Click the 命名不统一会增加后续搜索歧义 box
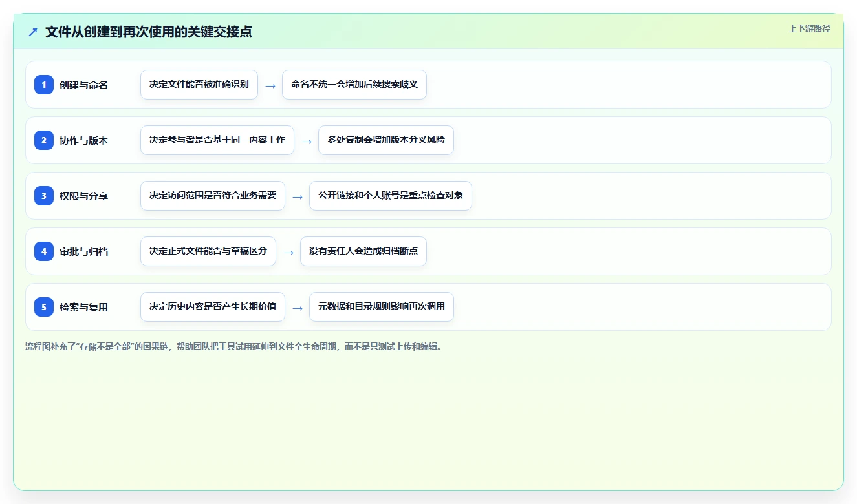The width and height of the screenshot is (857, 504). click(x=354, y=85)
